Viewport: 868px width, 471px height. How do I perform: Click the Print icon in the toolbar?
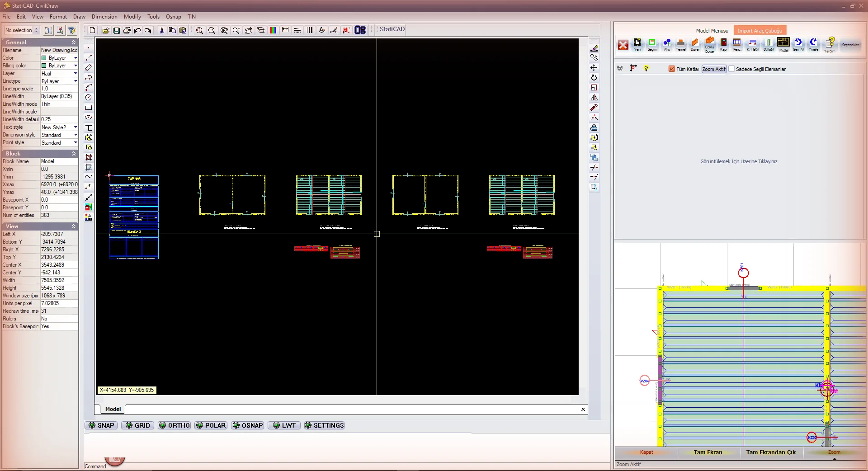127,30
